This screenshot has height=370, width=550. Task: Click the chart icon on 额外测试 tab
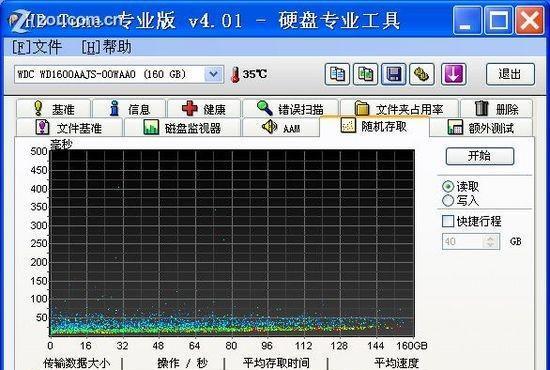click(x=455, y=127)
